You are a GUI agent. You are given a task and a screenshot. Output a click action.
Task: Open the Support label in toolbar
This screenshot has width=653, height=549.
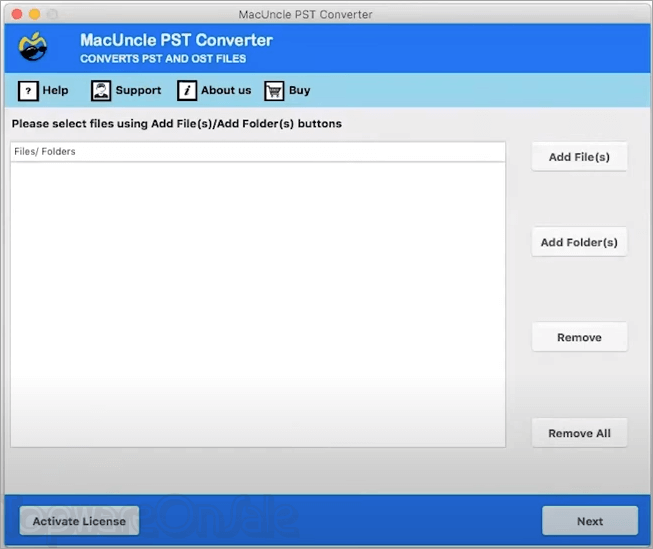(138, 90)
